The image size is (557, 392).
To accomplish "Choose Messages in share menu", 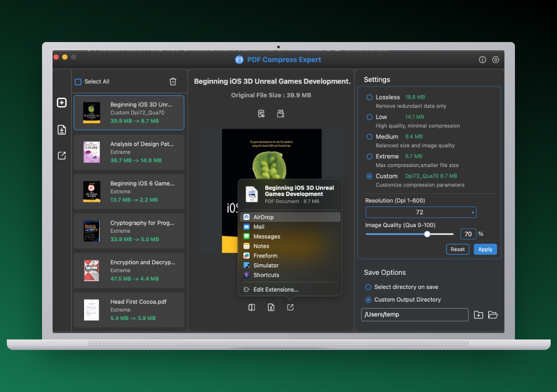I will tap(290, 236).
